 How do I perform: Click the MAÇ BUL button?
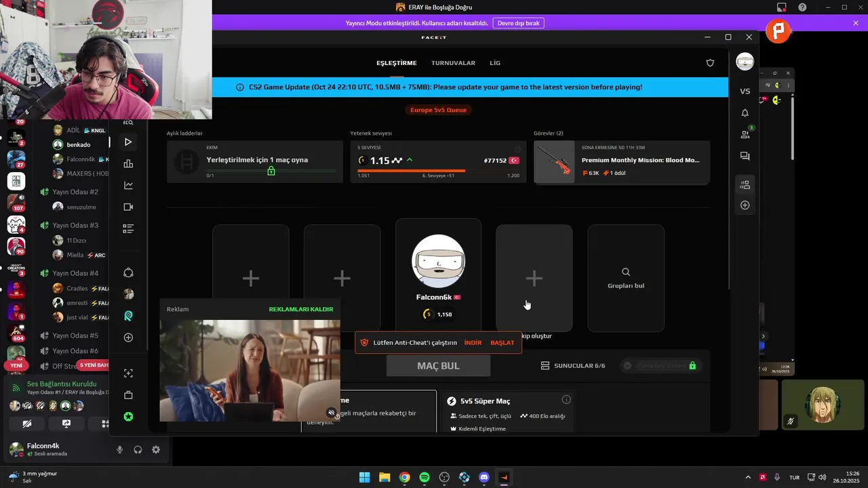438,365
